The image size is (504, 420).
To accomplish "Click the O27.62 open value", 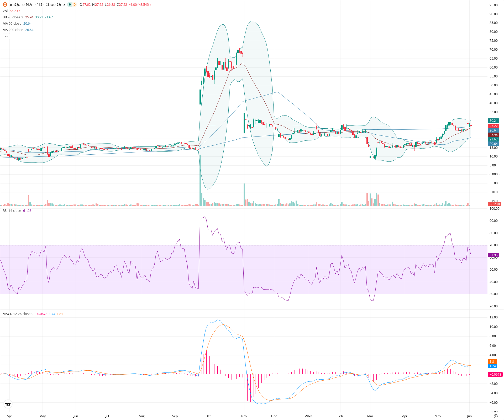I will tap(85, 4).
